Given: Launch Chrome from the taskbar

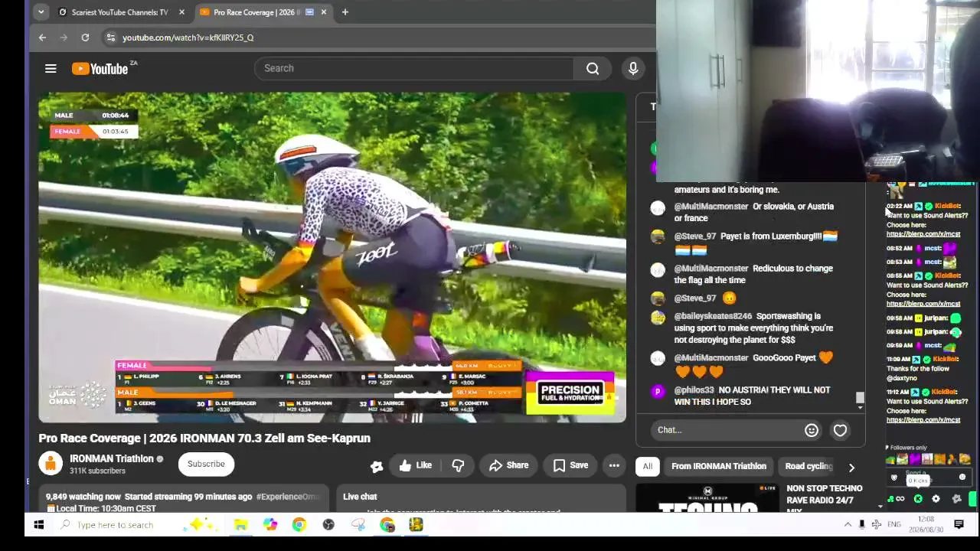Looking at the screenshot, I should tap(299, 525).
